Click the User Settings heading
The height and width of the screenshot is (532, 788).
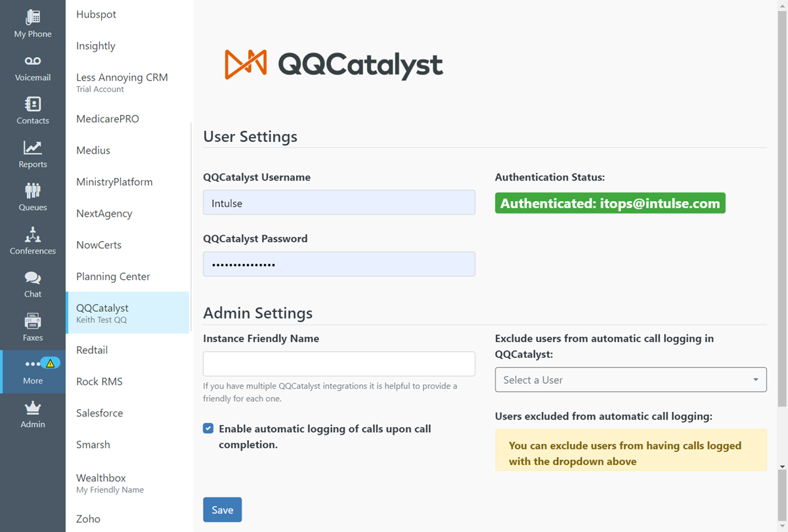[x=250, y=137]
